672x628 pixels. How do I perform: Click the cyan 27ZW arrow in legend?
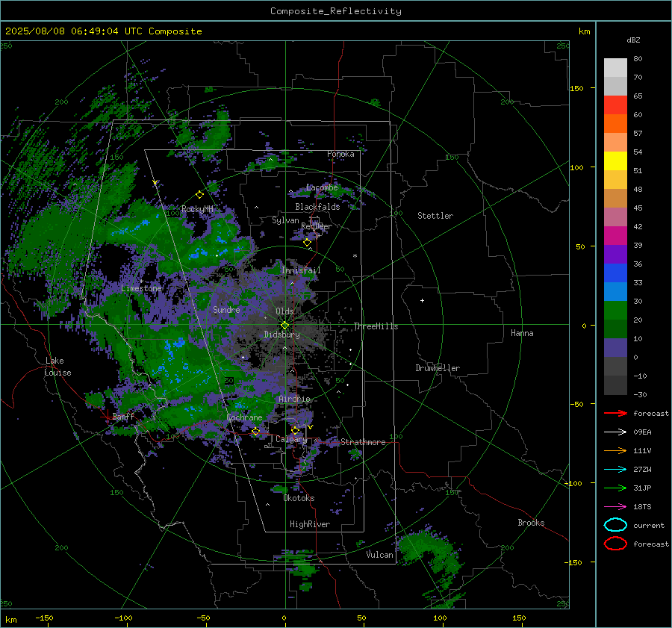[615, 470]
